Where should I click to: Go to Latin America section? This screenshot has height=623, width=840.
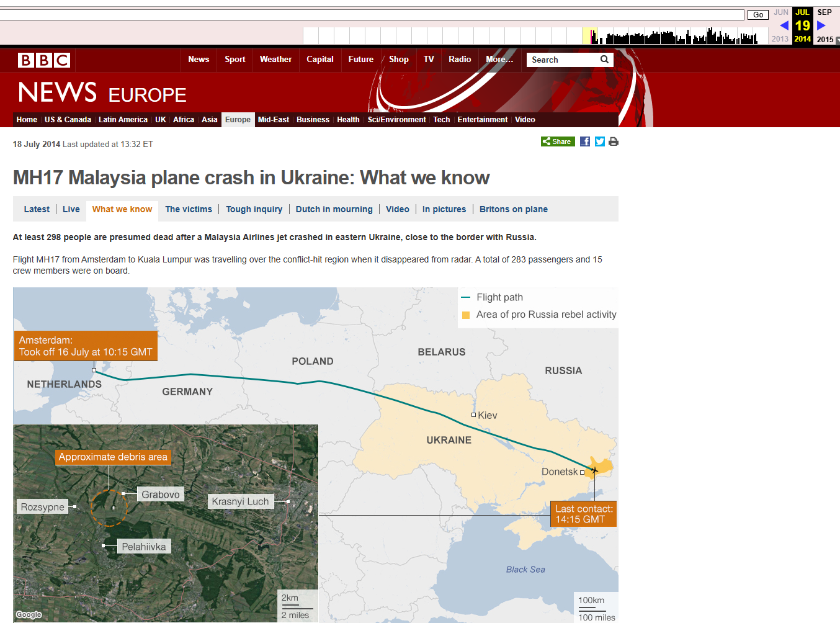pyautogui.click(x=123, y=120)
